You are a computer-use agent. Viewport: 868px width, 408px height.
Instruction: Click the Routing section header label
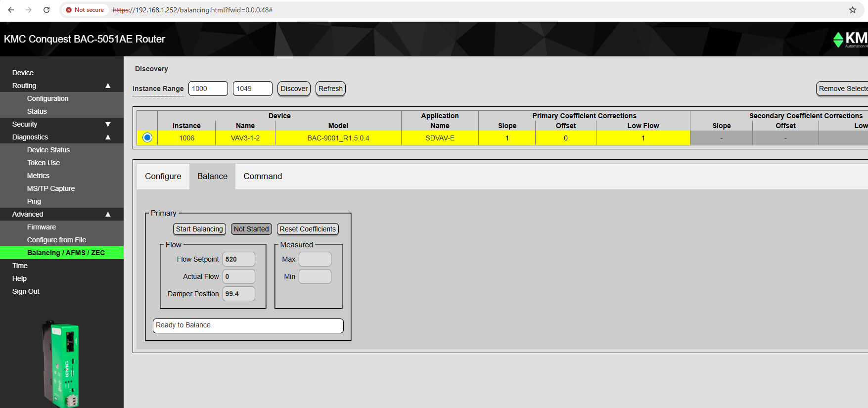(x=24, y=86)
